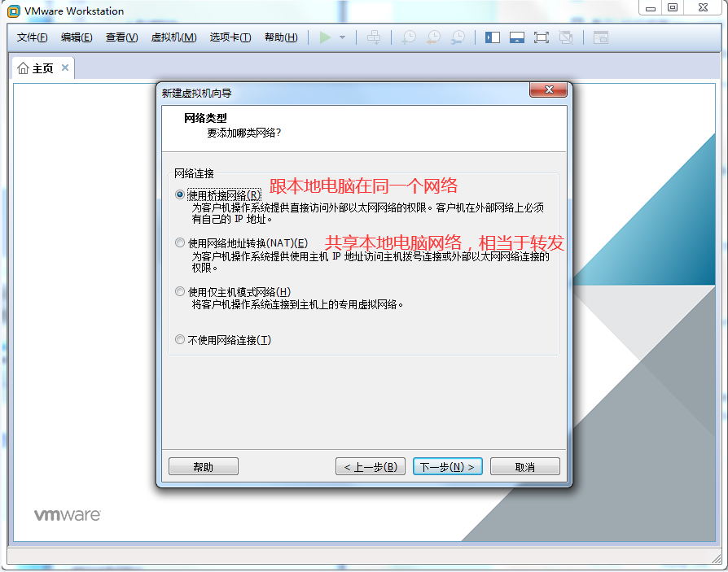Close the 主页 (Home) tab
This screenshot has height=572, width=728.
click(65, 68)
